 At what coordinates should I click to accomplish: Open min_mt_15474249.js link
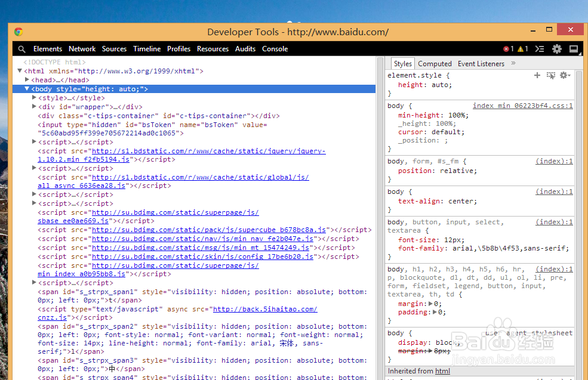(x=201, y=248)
